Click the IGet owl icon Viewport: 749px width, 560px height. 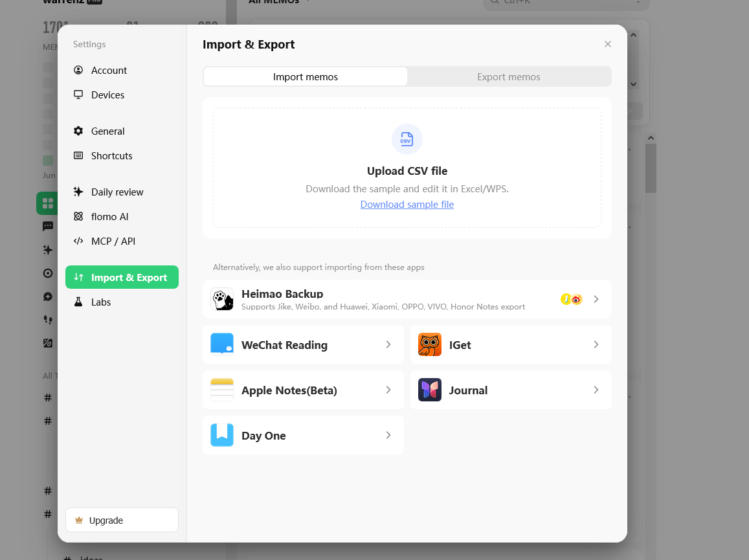(430, 344)
